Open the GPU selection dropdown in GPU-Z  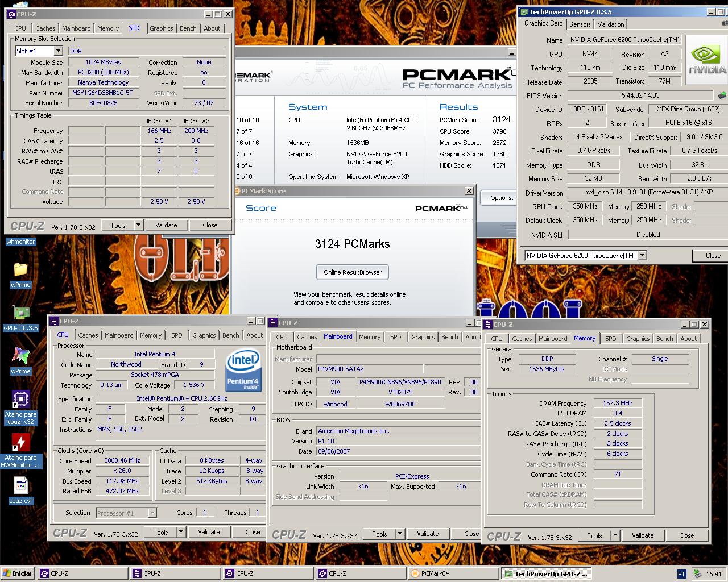coord(643,256)
